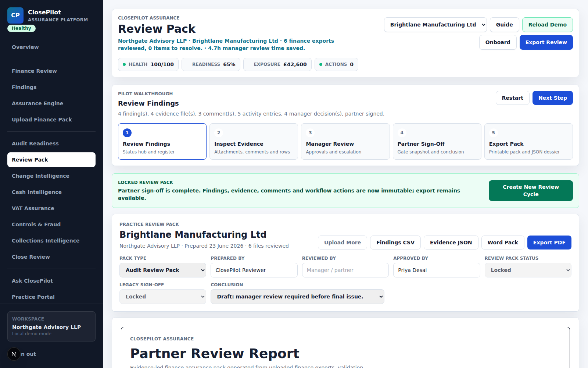Click the Readiness 65% badge
Image resolution: width=588 pixels, height=368 pixels.
tap(211, 64)
